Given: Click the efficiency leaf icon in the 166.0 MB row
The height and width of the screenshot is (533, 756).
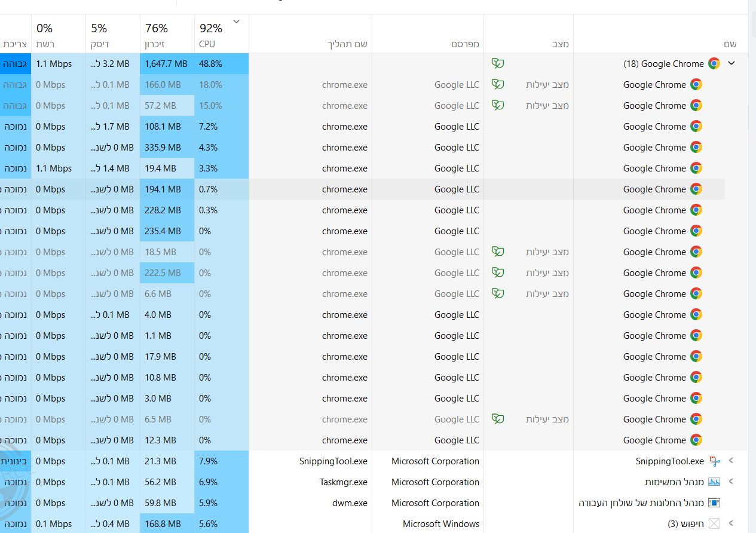Looking at the screenshot, I should click(x=498, y=84).
